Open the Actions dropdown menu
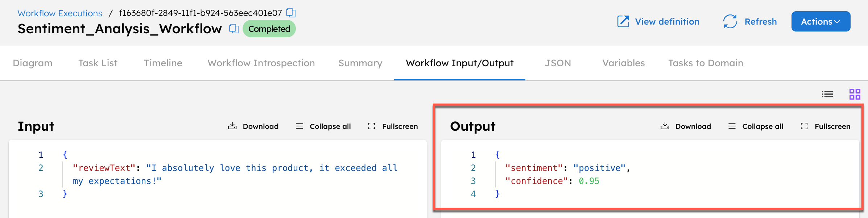The height and width of the screenshot is (218, 868). [x=821, y=21]
